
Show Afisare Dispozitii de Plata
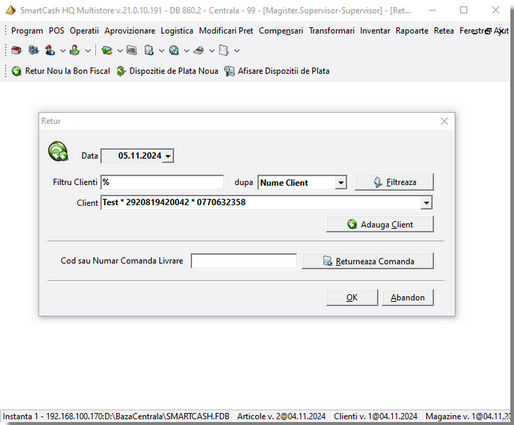(277, 71)
